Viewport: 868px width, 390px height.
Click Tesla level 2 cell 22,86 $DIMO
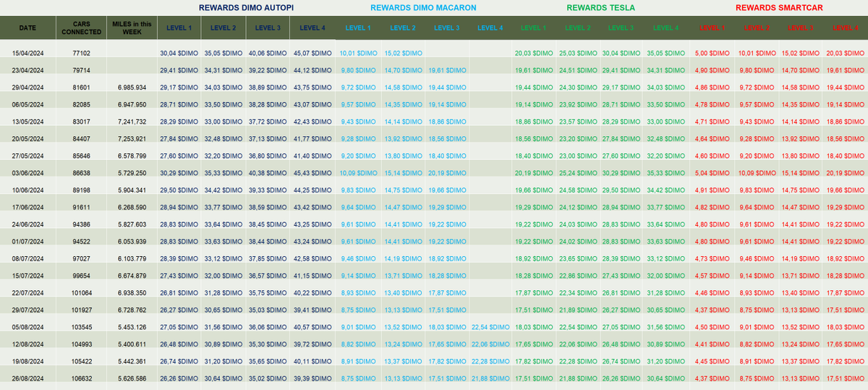pyautogui.click(x=577, y=275)
